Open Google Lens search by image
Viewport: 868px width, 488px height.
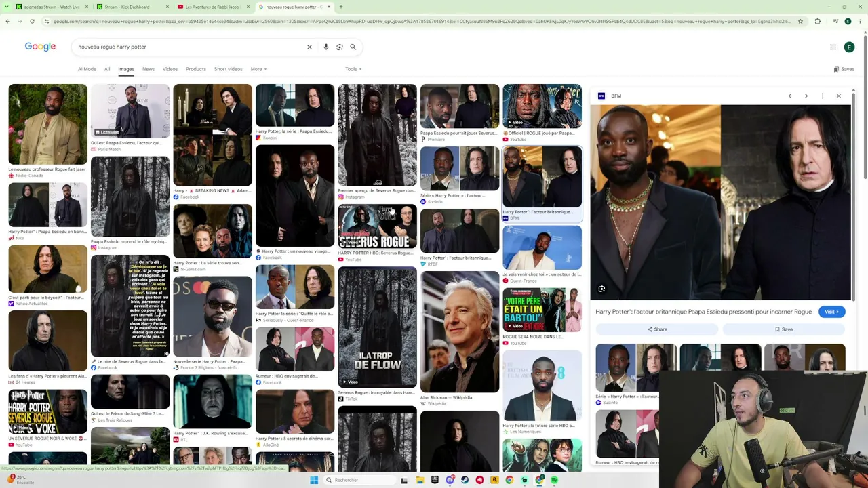tap(340, 47)
